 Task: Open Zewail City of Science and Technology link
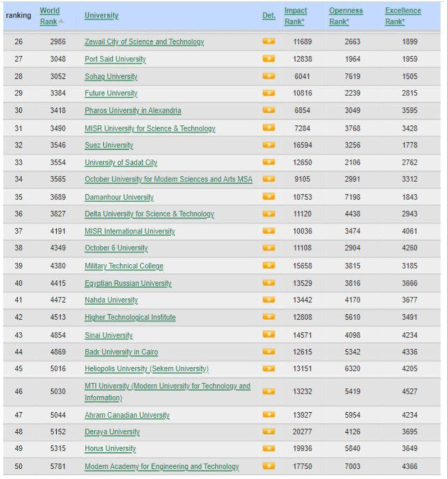[x=145, y=42]
